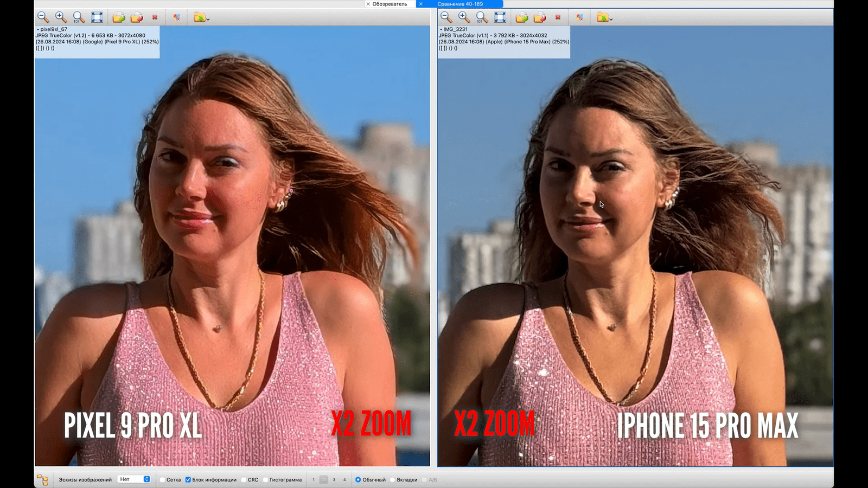This screenshot has height=488, width=868.
Task: Zoom in on the pixel9xl_67 pane
Action: (x=61, y=17)
